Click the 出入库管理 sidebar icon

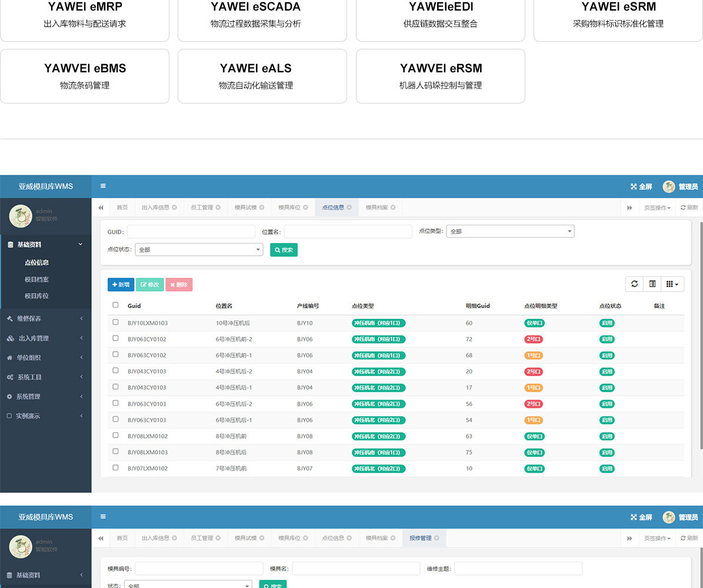pos(10,339)
